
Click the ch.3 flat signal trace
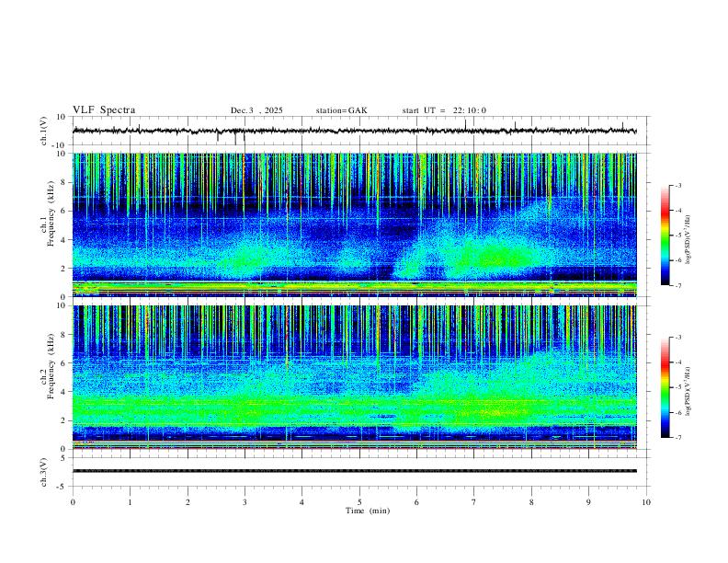click(354, 471)
